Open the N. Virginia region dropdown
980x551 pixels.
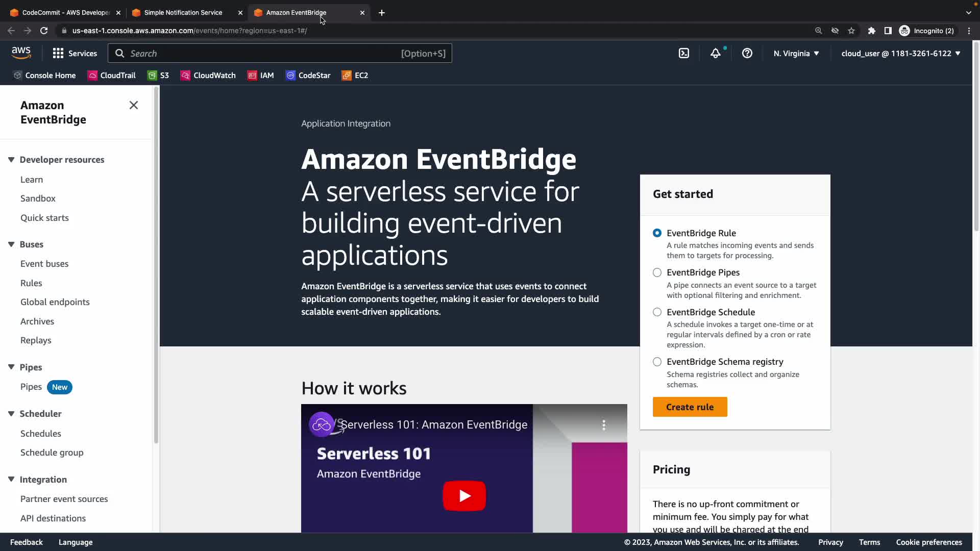click(x=796, y=53)
